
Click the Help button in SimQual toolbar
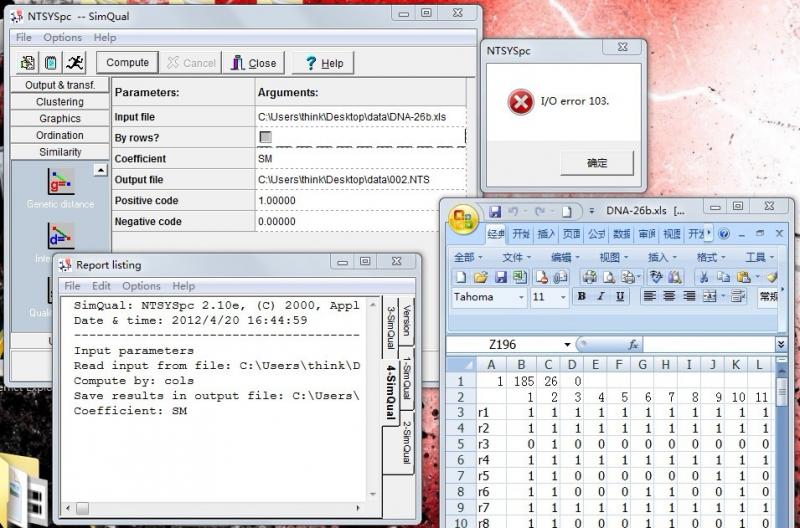(x=323, y=63)
